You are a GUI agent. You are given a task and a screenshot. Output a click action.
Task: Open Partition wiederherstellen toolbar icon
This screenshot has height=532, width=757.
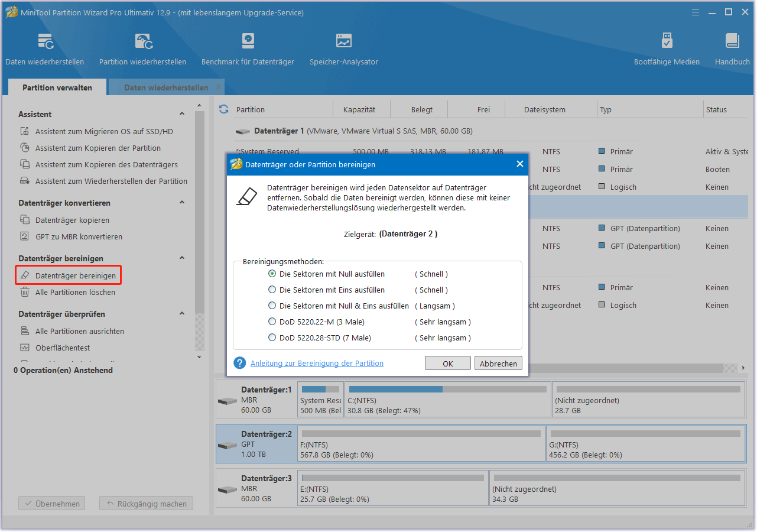144,41
